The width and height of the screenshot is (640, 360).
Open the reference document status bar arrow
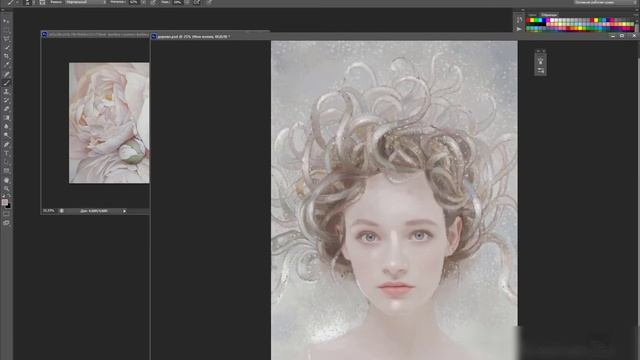[124, 211]
